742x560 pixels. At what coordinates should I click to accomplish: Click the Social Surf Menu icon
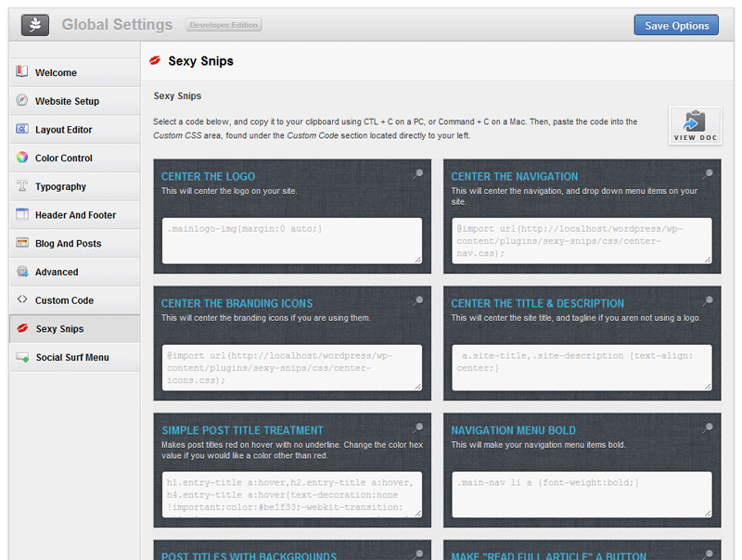click(22, 357)
